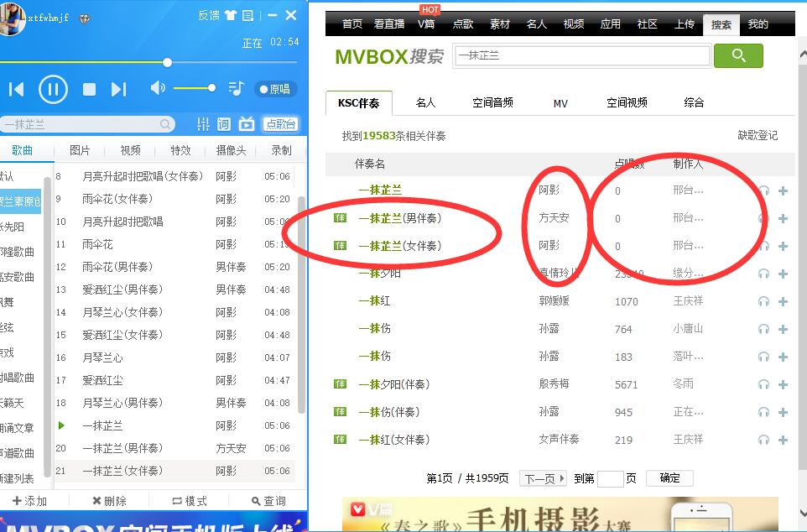The height and width of the screenshot is (532, 807).
Task: Click the stop playback button
Action: click(x=89, y=89)
